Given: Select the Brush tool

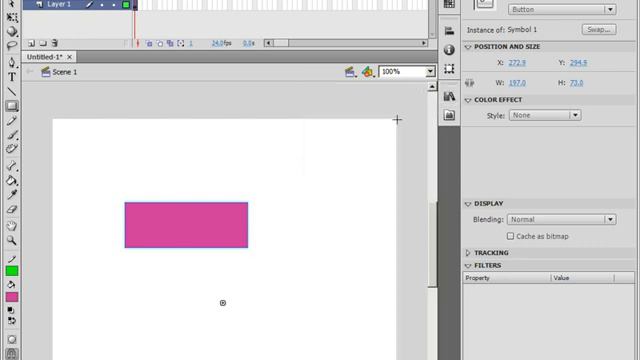Looking at the screenshot, I should [12, 134].
